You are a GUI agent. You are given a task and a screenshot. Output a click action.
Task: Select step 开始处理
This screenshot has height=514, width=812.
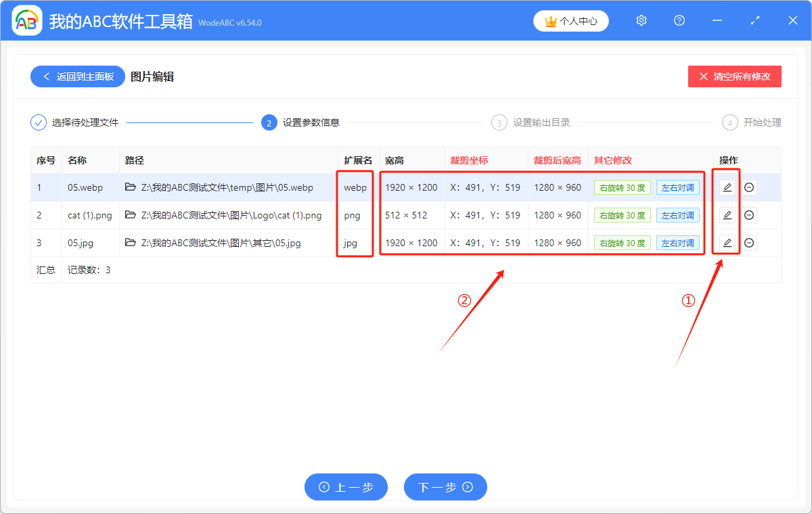763,122
